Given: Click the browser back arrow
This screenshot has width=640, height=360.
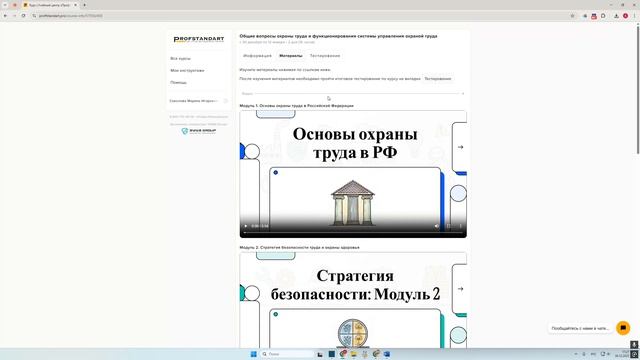Looking at the screenshot, I should coord(5,16).
